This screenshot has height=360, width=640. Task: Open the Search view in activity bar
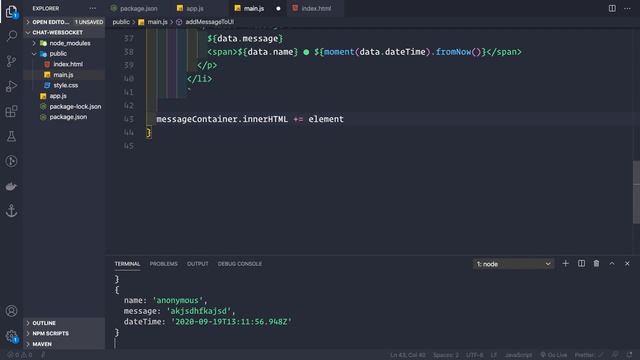click(11, 36)
